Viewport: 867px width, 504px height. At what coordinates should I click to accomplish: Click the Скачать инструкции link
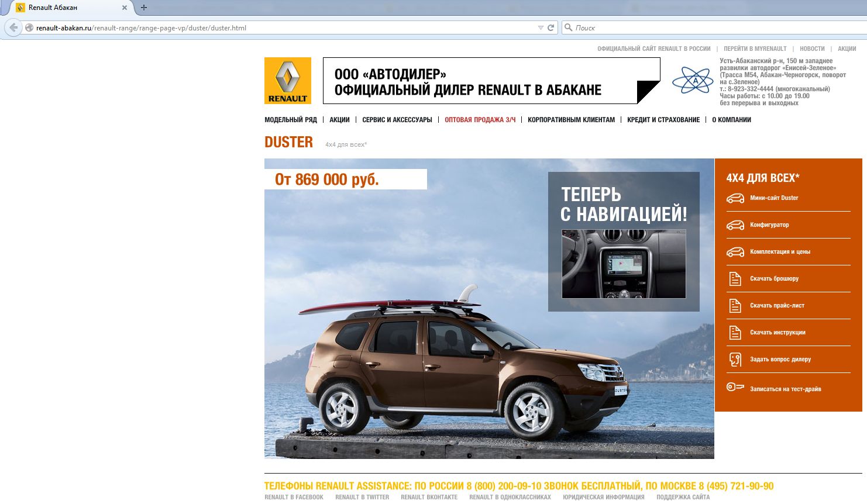click(x=777, y=333)
